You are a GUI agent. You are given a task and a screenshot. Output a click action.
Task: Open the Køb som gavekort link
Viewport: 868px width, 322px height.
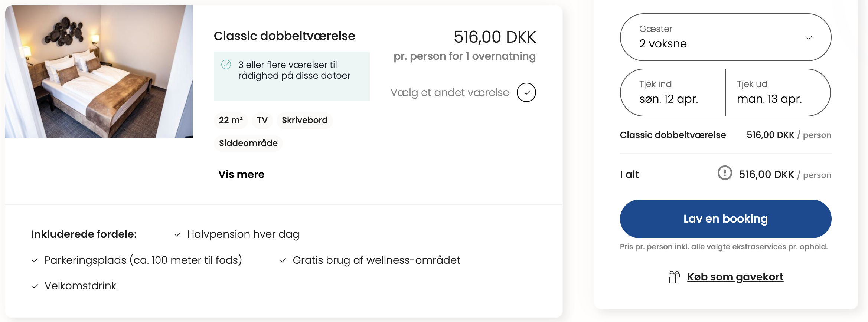point(735,277)
